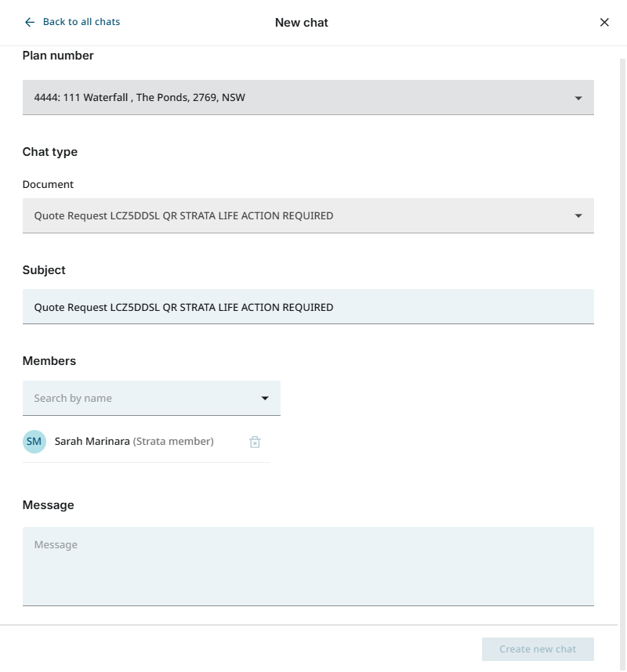Focus the Subject text field
Image resolution: width=627 pixels, height=672 pixels.
click(307, 307)
